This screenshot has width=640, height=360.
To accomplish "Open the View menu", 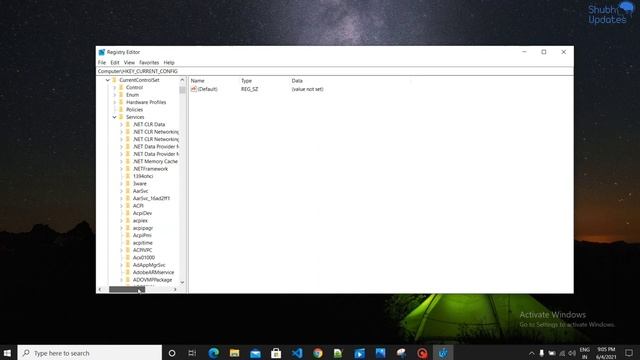I will [x=129, y=62].
